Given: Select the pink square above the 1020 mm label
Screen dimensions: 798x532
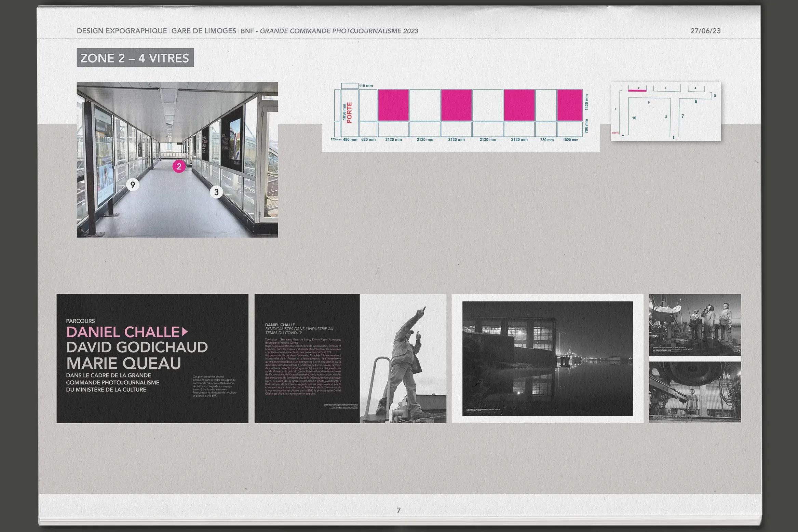Looking at the screenshot, I should click(x=570, y=105).
